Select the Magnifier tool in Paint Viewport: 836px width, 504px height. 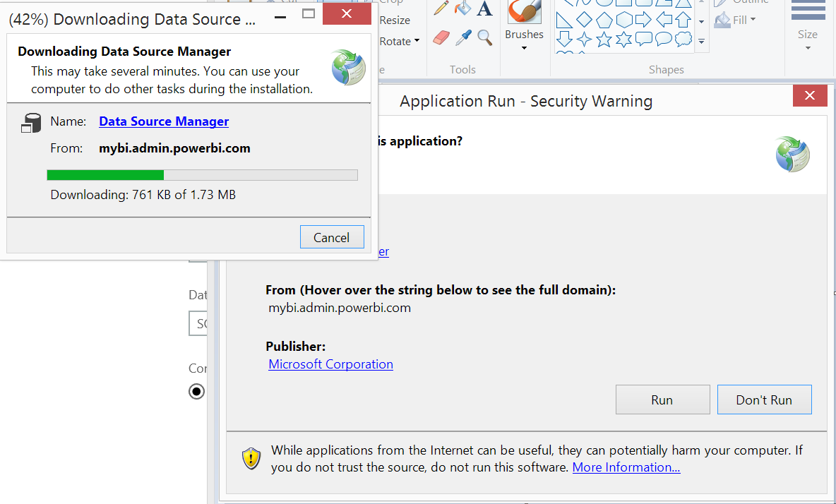tap(484, 37)
